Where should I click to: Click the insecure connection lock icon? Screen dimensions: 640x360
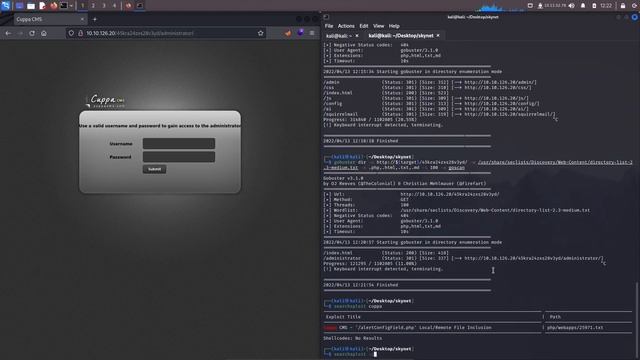80,33
